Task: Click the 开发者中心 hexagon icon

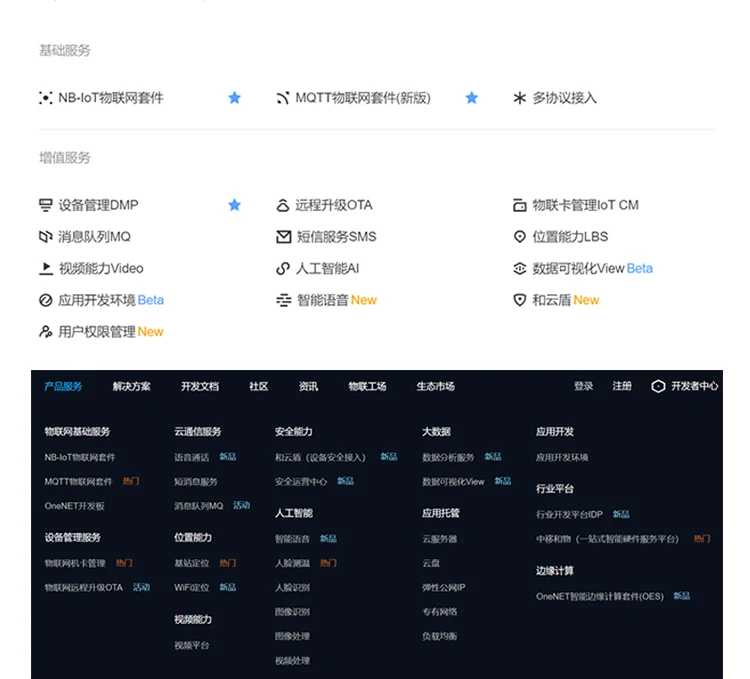Action: tap(658, 386)
